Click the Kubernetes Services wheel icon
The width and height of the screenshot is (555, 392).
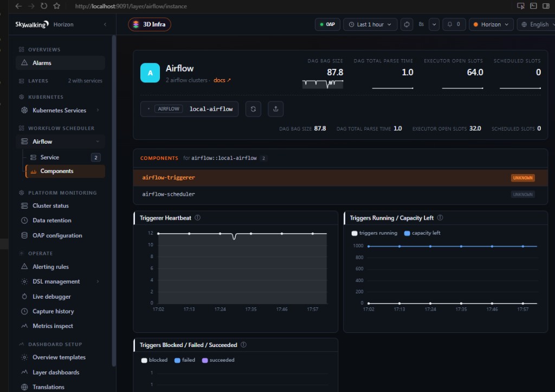[24, 110]
